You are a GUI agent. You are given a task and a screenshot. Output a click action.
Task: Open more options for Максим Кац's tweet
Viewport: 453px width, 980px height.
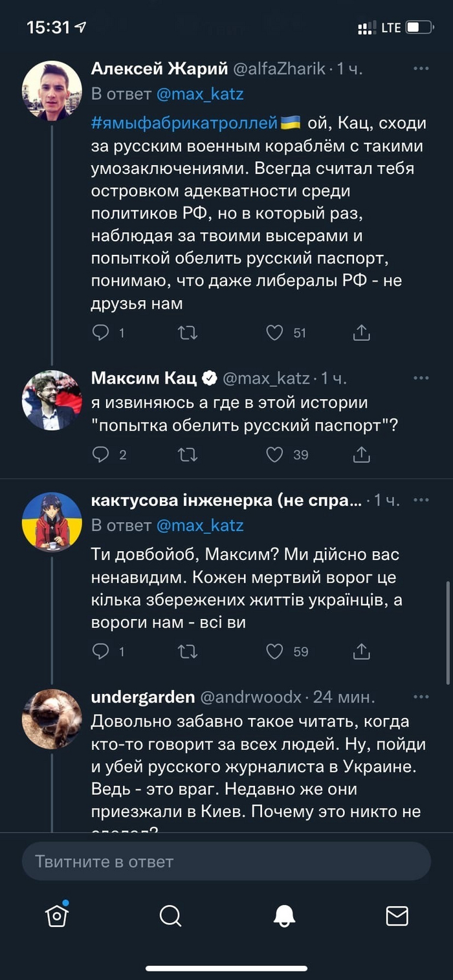[x=421, y=378]
